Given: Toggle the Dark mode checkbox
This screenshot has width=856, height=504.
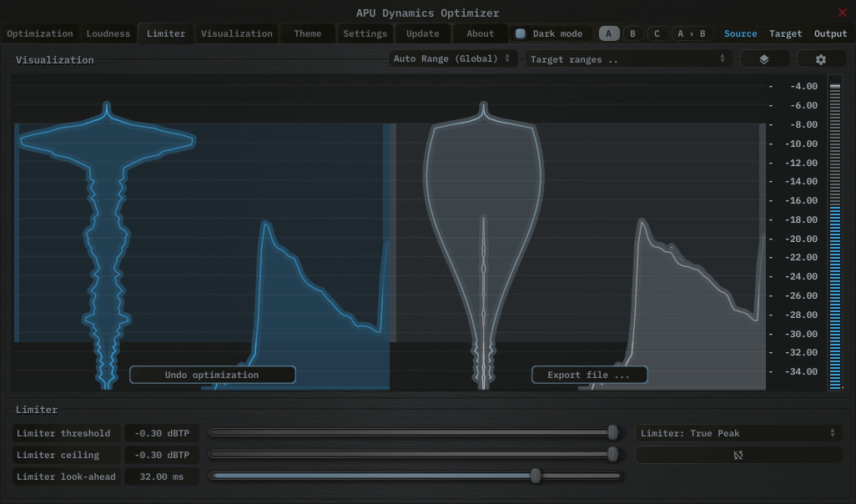Looking at the screenshot, I should 521,33.
